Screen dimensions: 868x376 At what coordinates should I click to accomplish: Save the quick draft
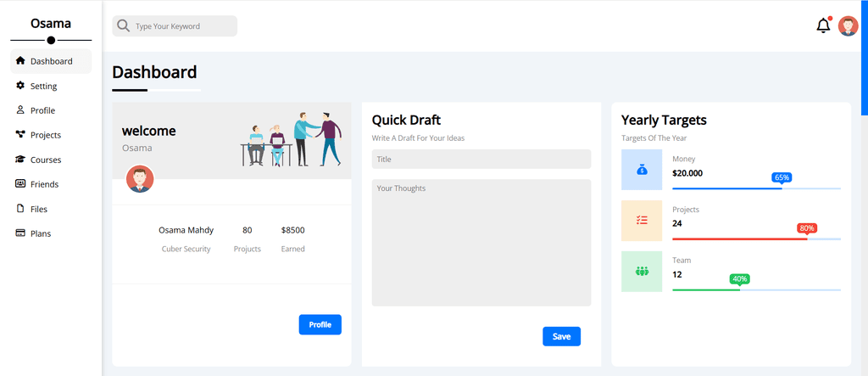(561, 336)
